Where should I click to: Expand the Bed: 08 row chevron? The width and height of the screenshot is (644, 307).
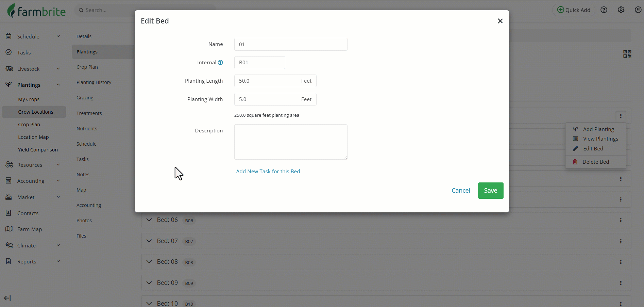(149, 262)
